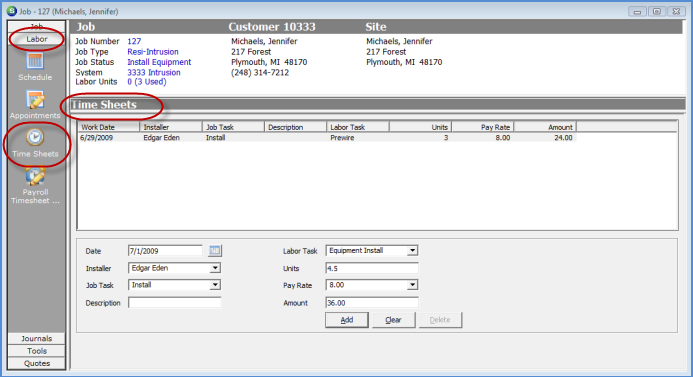
Task: Expand the Installer dropdown
Action: tap(215, 268)
